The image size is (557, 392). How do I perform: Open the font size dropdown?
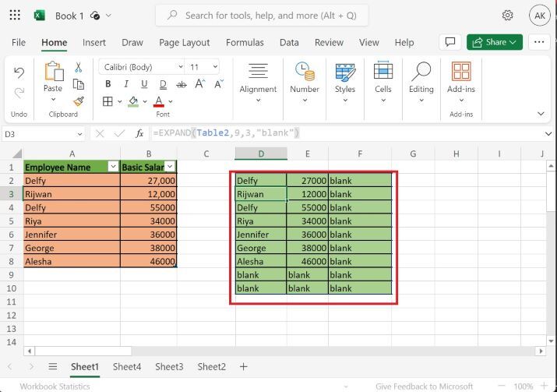215,67
